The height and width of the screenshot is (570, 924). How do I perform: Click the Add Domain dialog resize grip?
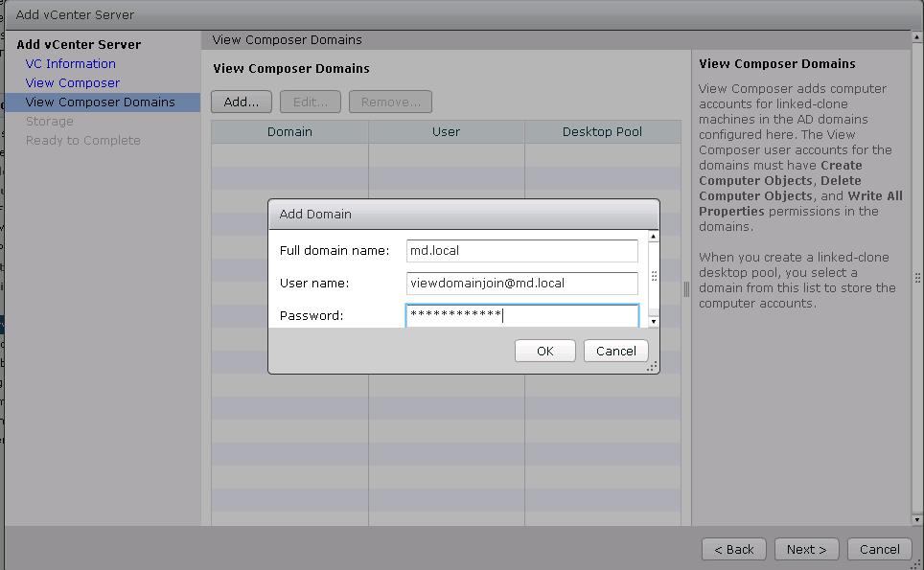[653, 367]
